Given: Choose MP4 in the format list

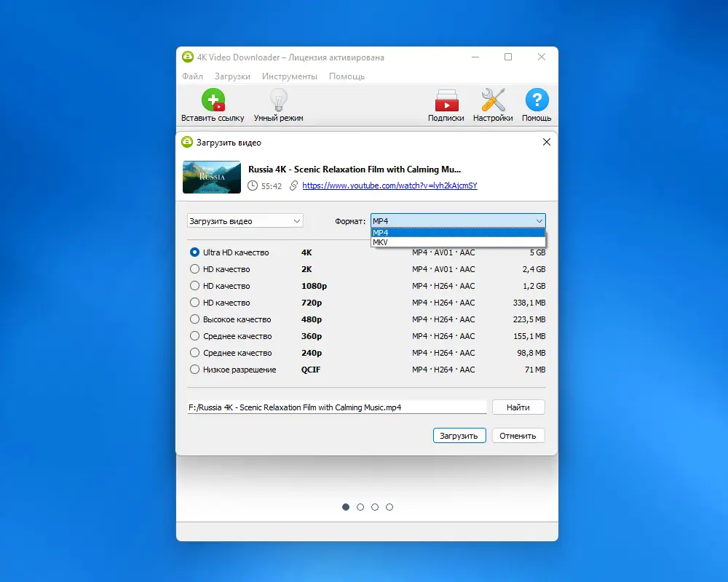Looking at the screenshot, I should click(x=458, y=233).
